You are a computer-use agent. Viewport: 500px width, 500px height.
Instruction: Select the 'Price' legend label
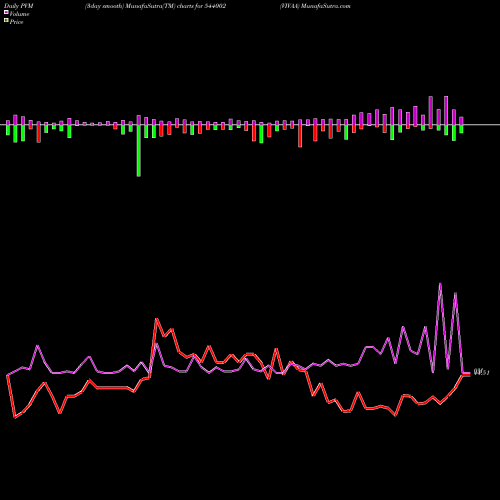[16, 22]
